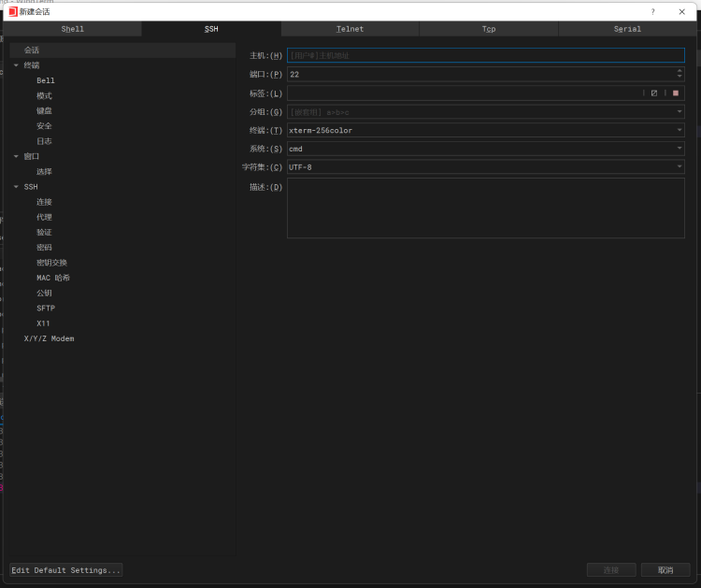
Task: Select 连接 under SSH
Action: pos(44,202)
